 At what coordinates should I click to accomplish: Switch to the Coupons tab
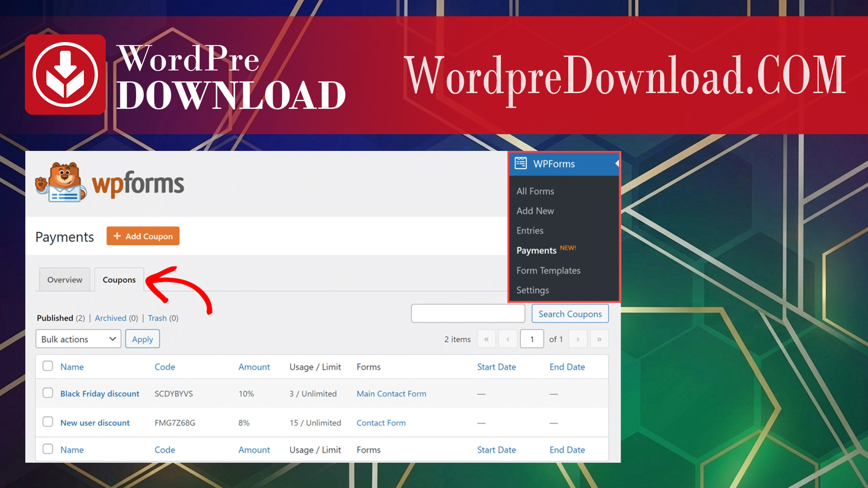point(119,280)
